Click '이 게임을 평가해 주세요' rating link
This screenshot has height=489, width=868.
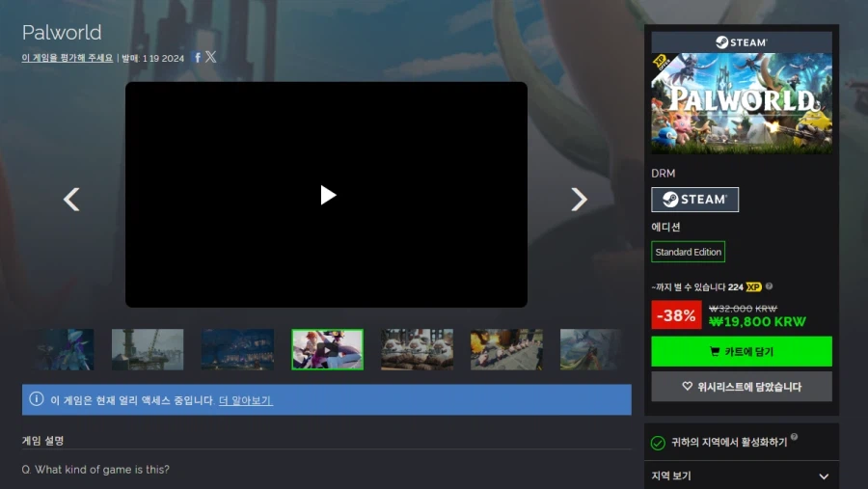coord(67,58)
